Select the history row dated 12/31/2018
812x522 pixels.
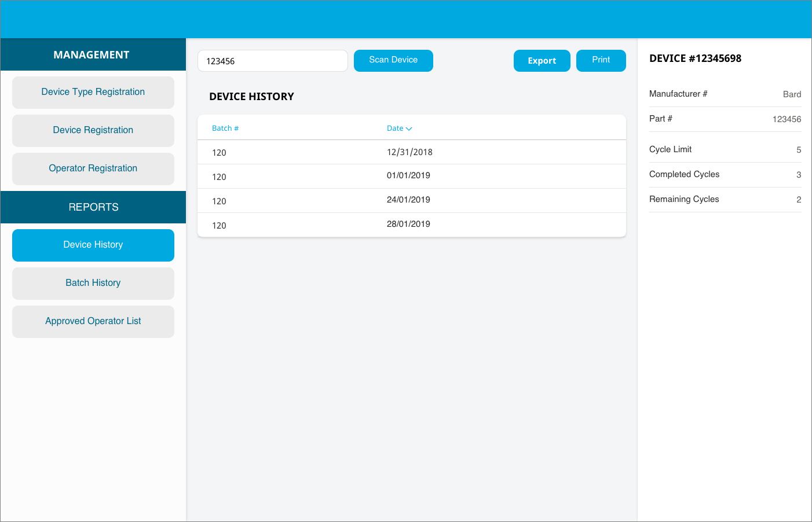[x=411, y=152]
